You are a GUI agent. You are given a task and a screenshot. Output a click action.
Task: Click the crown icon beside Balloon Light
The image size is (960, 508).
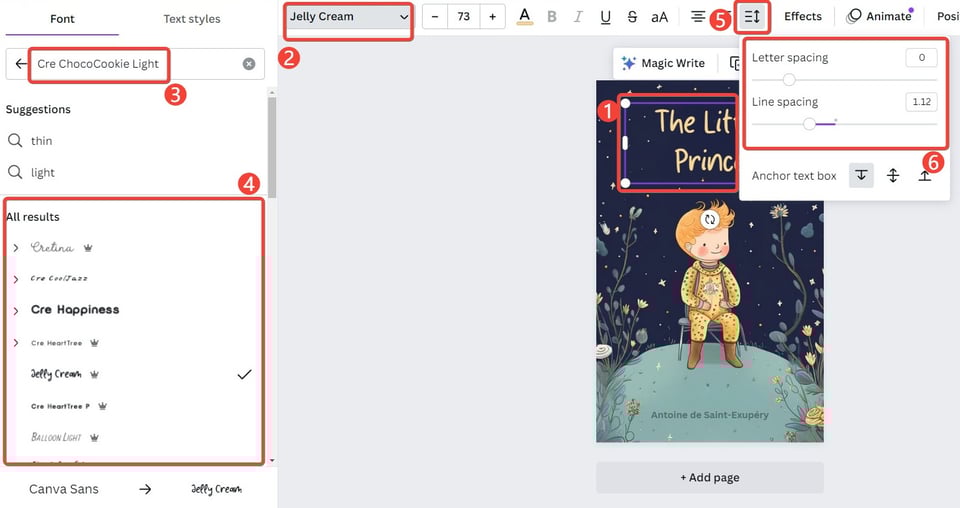click(x=94, y=437)
